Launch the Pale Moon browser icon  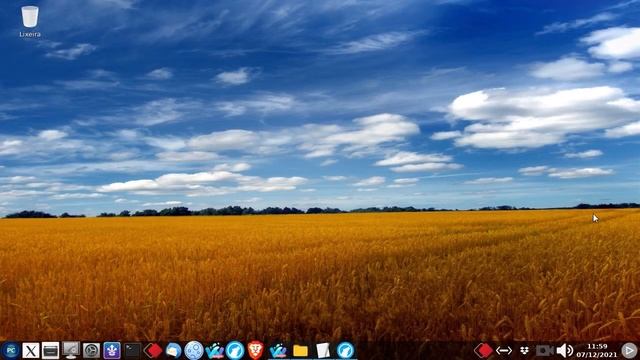(194, 350)
